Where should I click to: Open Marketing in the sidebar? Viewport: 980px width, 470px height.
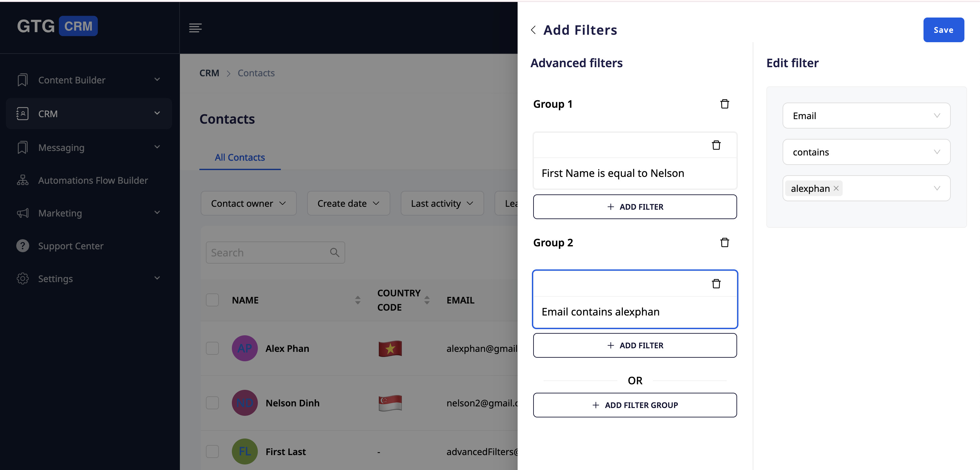(89, 213)
